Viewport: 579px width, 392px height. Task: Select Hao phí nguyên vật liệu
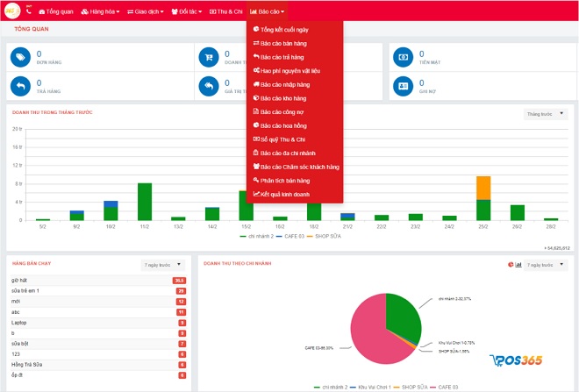click(295, 70)
